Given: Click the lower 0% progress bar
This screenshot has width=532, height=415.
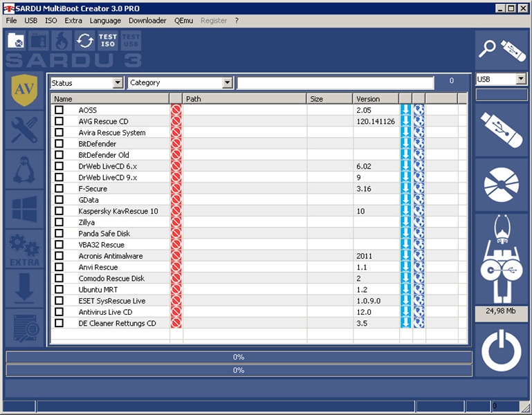Looking at the screenshot, I should pyautogui.click(x=239, y=370).
